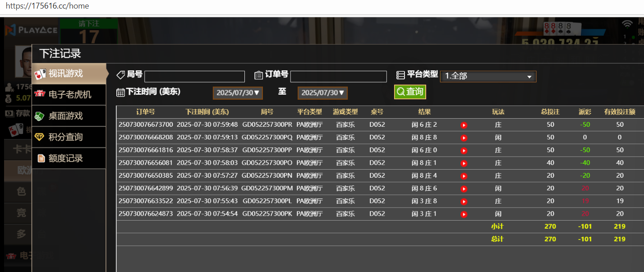
Task: Open replay icon for round GD052257300PO
Action: pyautogui.click(x=464, y=163)
